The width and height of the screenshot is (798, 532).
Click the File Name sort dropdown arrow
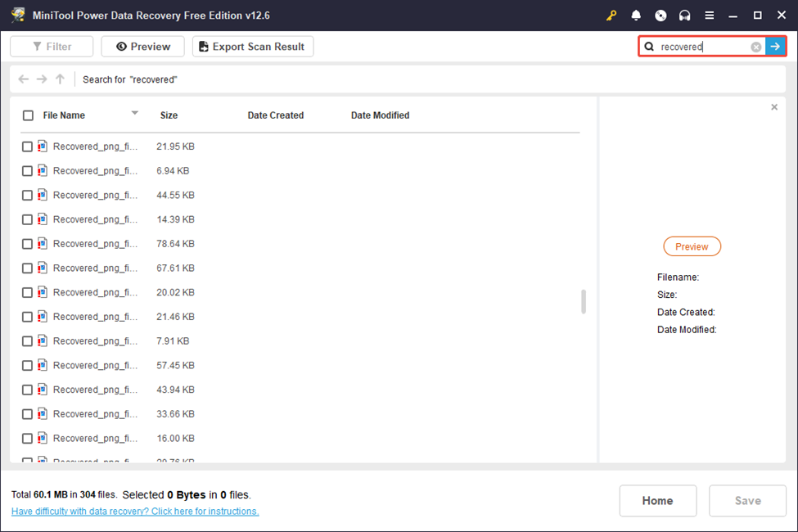[135, 113]
